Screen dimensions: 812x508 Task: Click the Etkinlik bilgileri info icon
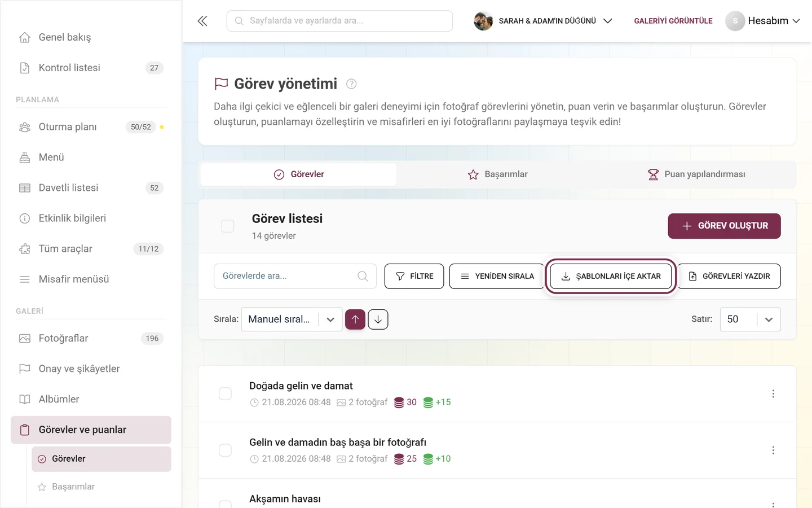click(x=25, y=218)
